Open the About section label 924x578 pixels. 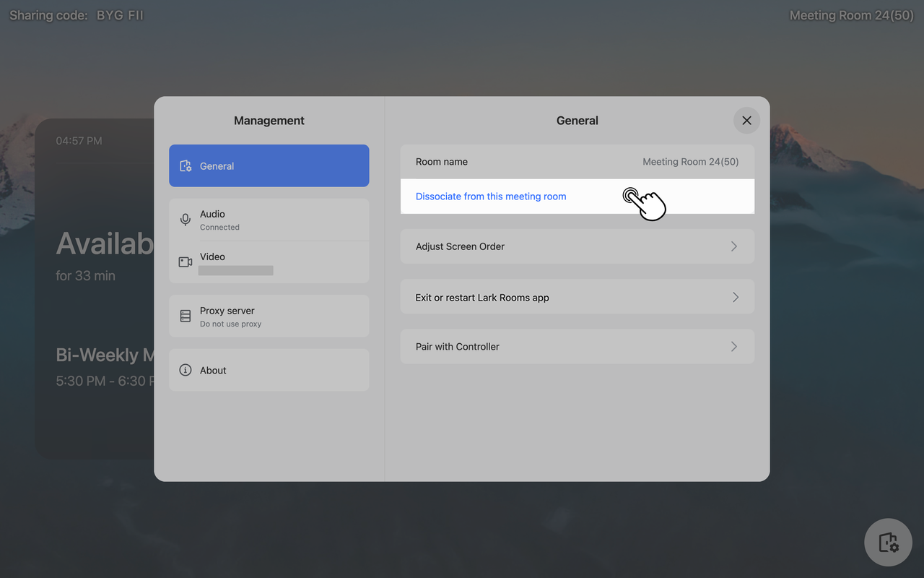pyautogui.click(x=213, y=370)
